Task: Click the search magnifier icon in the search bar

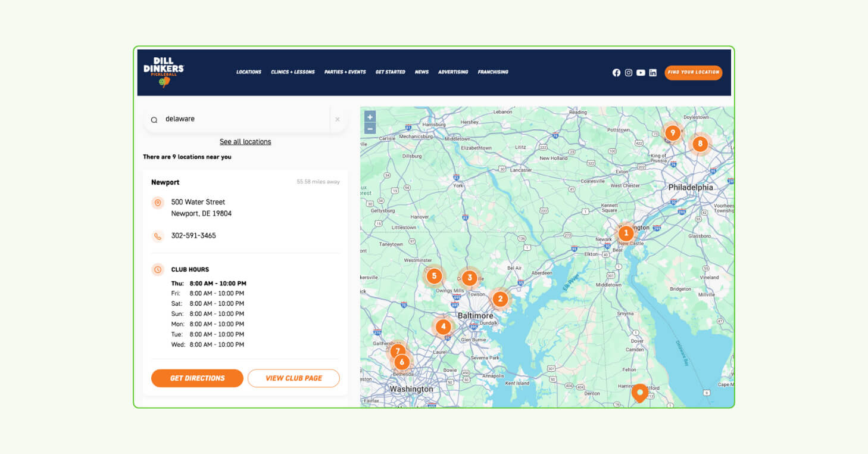Action: 154,119
